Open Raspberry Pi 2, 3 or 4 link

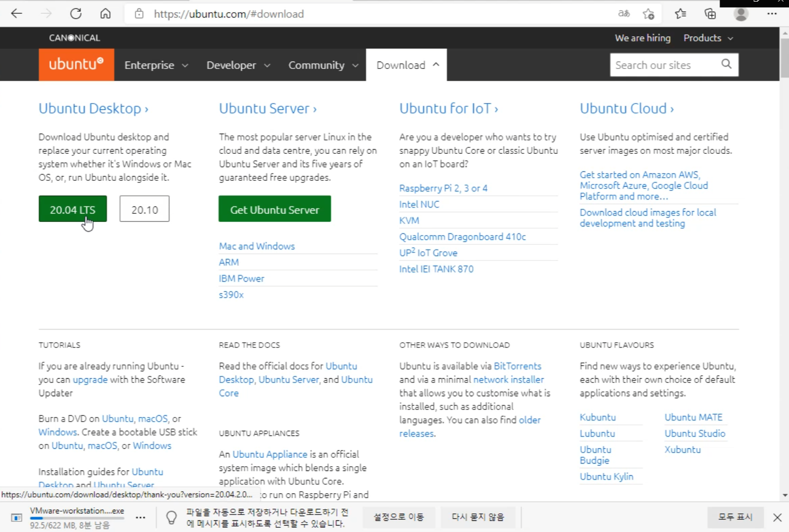[443, 188]
